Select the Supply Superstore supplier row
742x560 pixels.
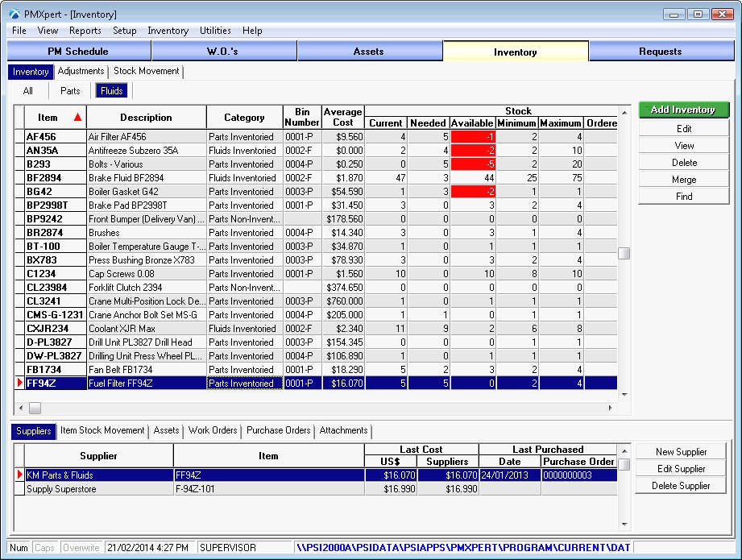[x=316, y=489]
